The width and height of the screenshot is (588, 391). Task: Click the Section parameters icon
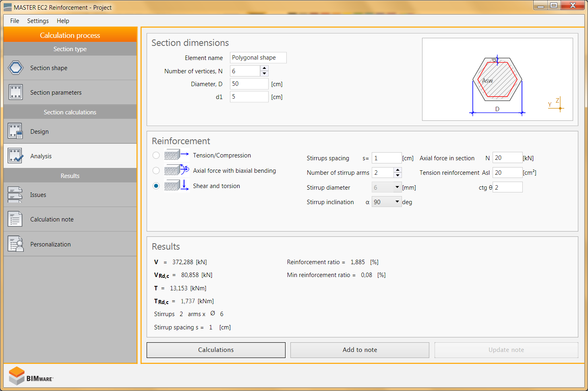pyautogui.click(x=16, y=92)
